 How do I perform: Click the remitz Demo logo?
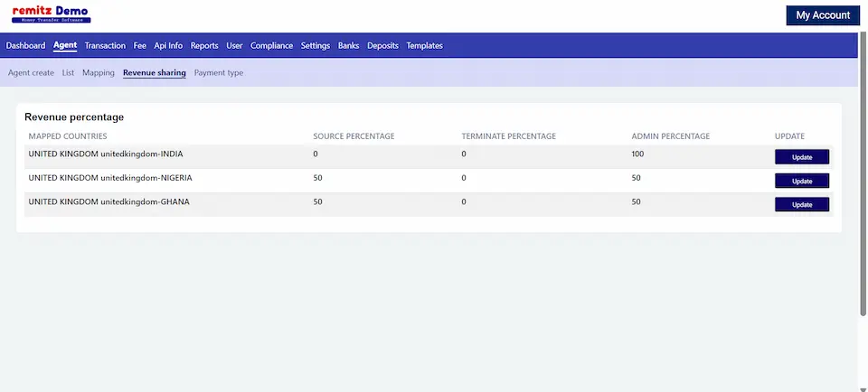[51, 14]
